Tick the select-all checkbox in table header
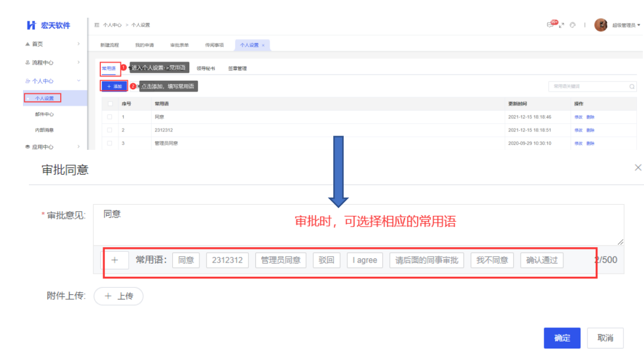 coord(110,104)
